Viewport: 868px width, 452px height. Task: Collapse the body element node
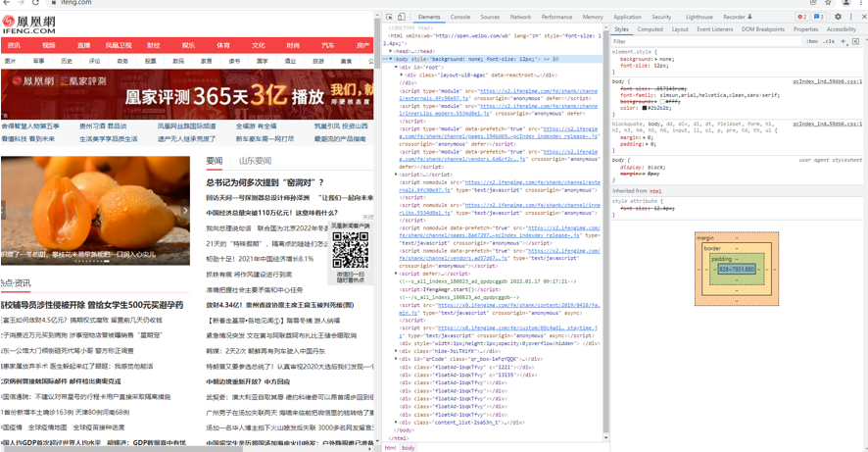(x=391, y=59)
